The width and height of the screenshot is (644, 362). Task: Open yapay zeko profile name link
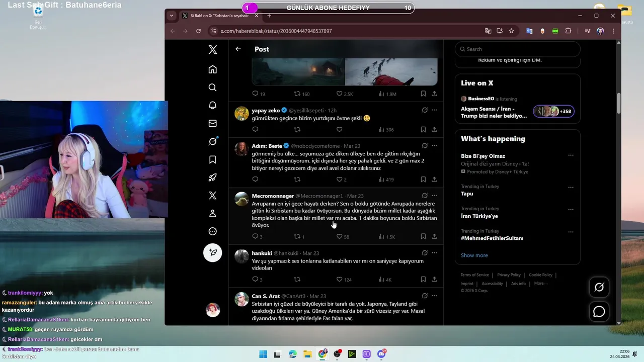pyautogui.click(x=266, y=111)
